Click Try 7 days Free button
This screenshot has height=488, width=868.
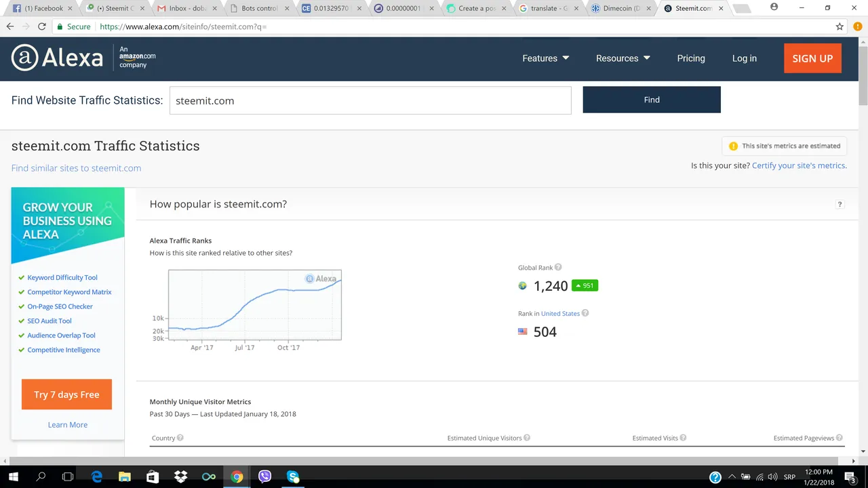coord(66,394)
